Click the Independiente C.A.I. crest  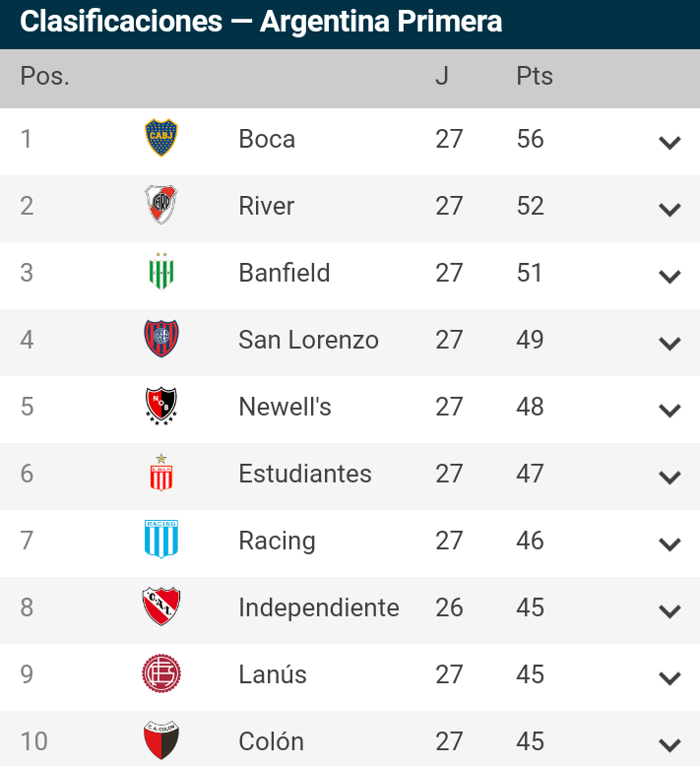[x=161, y=606]
